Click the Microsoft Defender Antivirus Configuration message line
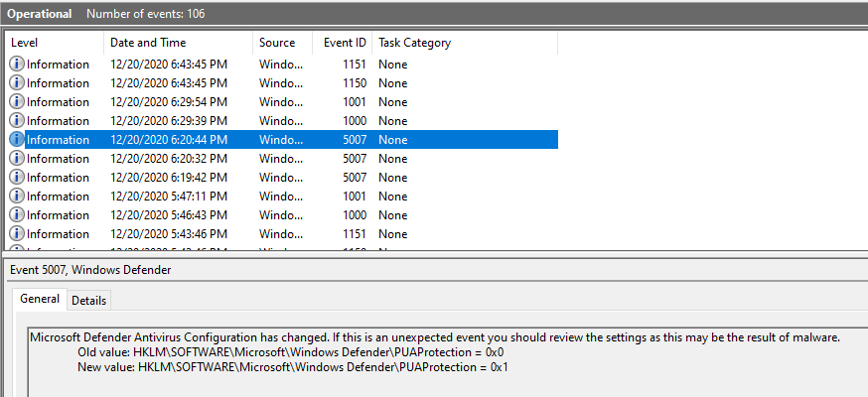The width and height of the screenshot is (868, 397). point(435,337)
